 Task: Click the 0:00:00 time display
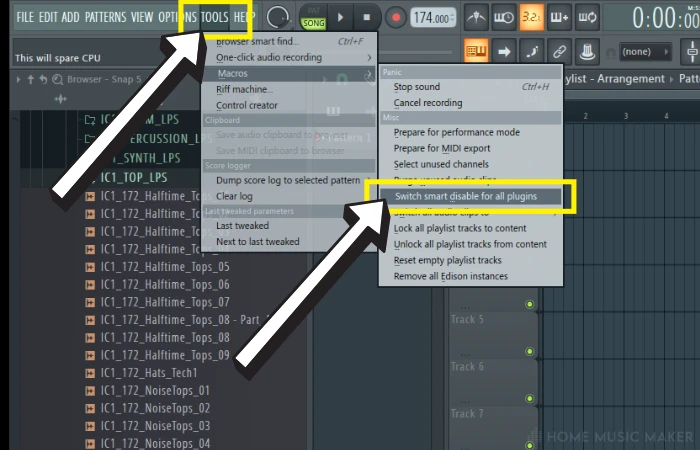[x=665, y=19]
